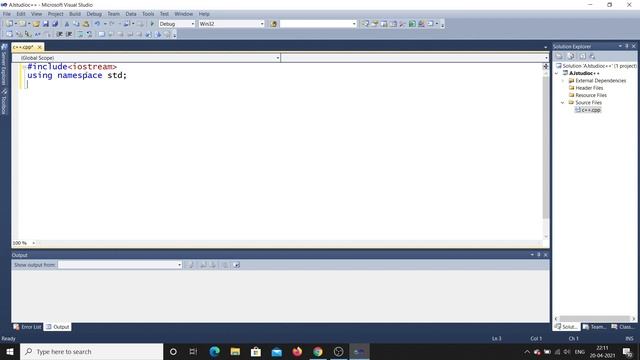The image size is (640, 360).
Task: Open the Show output from dropdown
Action: [x=179, y=265]
